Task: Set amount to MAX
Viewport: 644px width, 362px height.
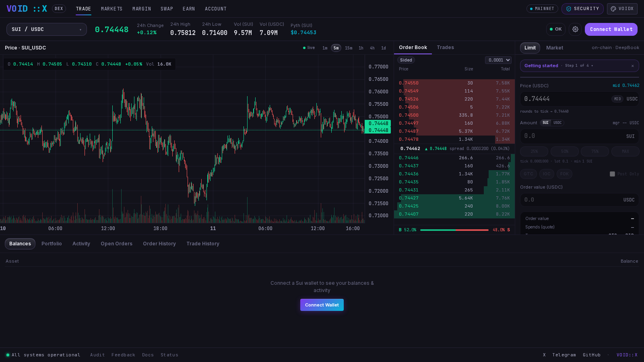Action: click(x=625, y=151)
